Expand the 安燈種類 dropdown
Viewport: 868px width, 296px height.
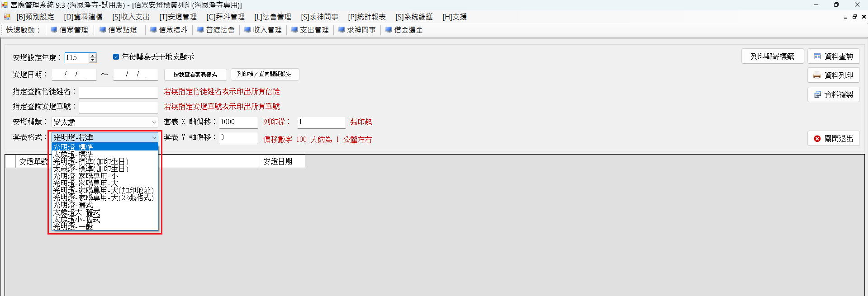154,122
